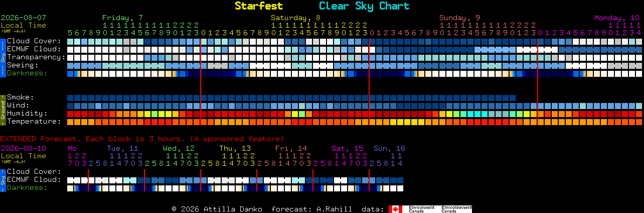Click the extended Local Time label

[x=24, y=156]
